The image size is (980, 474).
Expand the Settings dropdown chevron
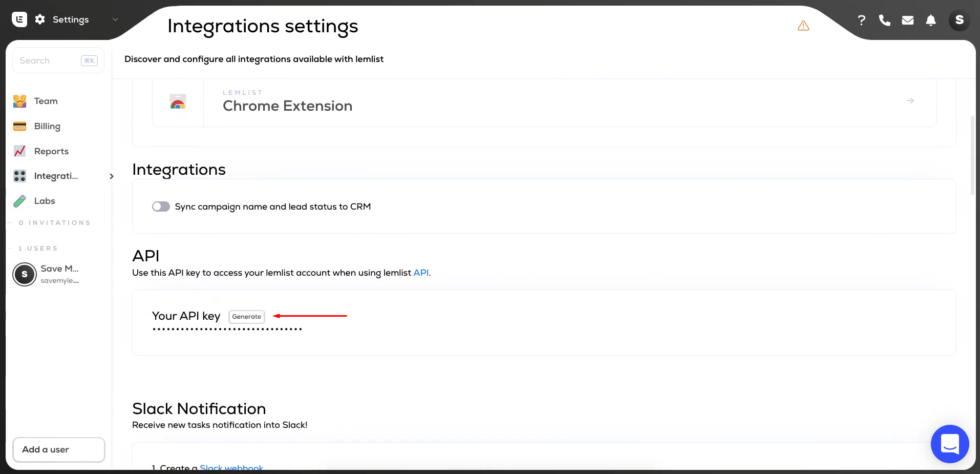coord(115,19)
